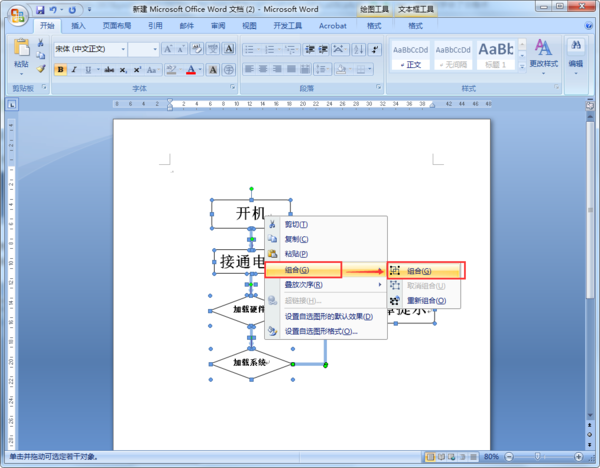Click the 更改样式 button
The height and width of the screenshot is (468, 600).
click(x=544, y=56)
